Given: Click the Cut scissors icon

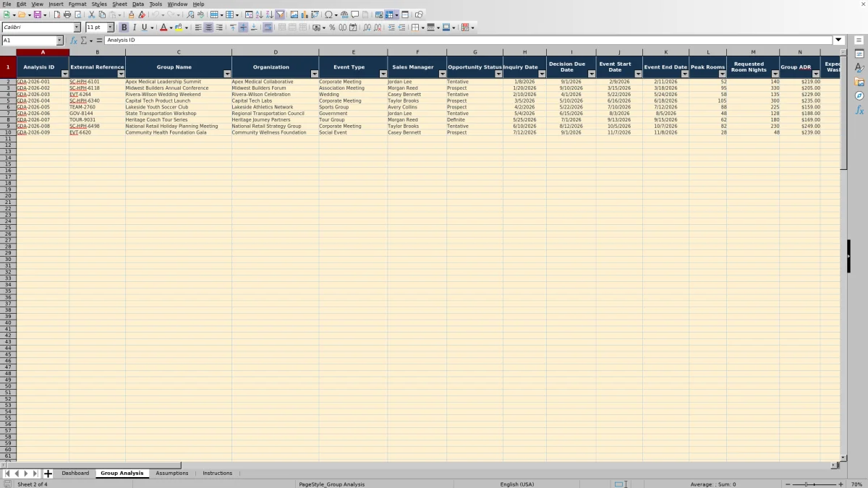Looking at the screenshot, I should [x=92, y=14].
